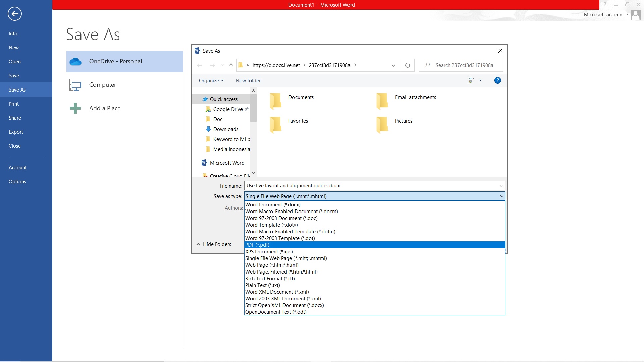
Task: Open the Favorites folder
Action: (x=289, y=125)
